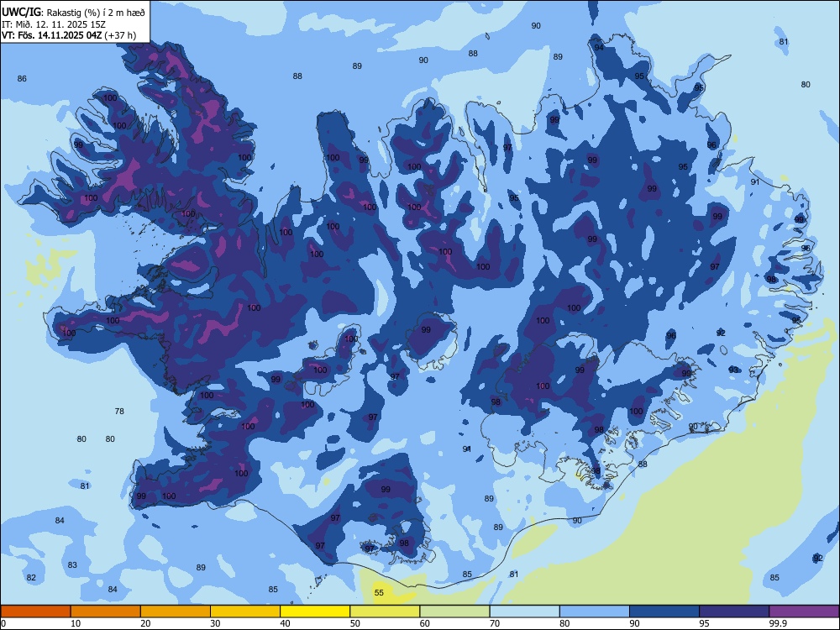This screenshot has height=630, width=840.
Task: Click the legend tick label '70'
Action: [x=495, y=623]
